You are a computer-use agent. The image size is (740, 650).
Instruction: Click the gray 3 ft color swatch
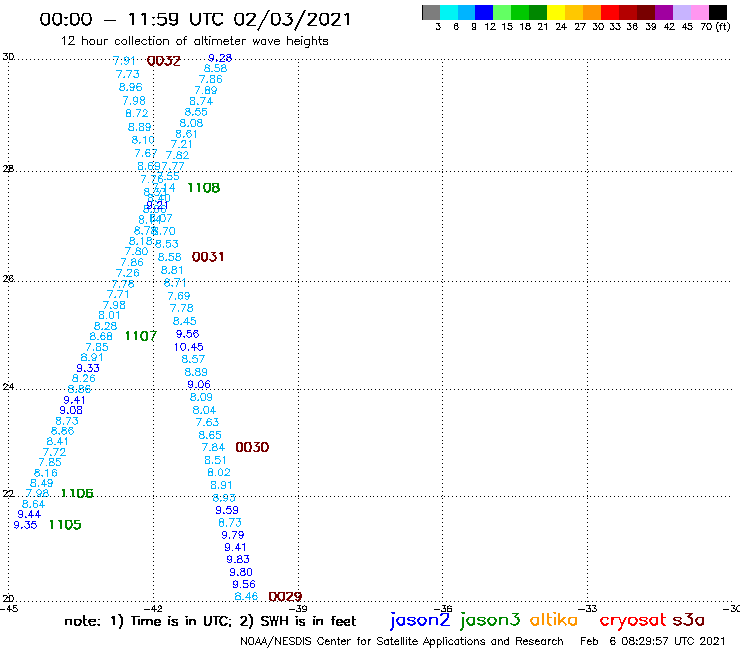pyautogui.click(x=431, y=12)
